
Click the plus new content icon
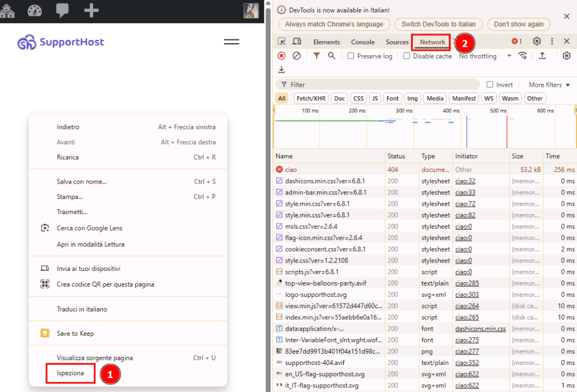[91, 10]
